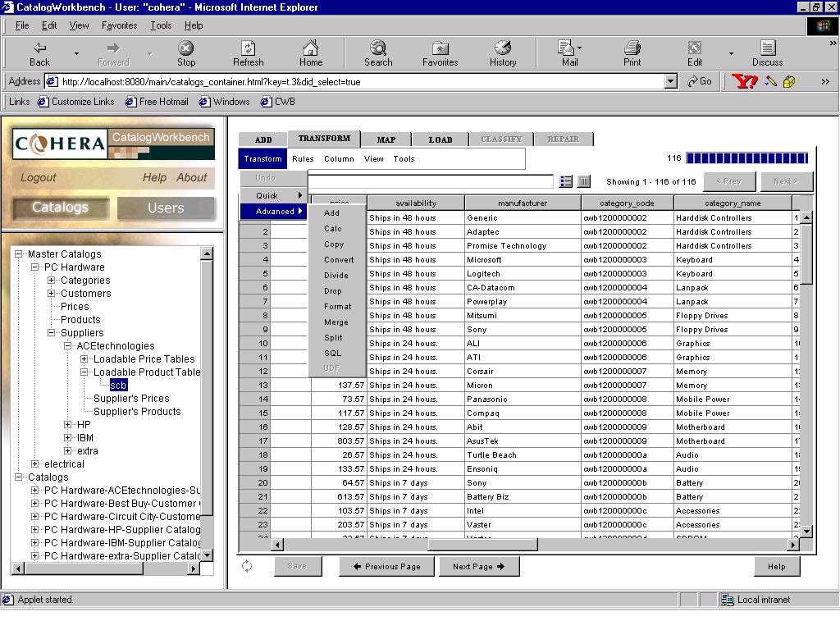This screenshot has height=630, width=840.
Task: Choose Split from the Advanced submenu
Action: coord(333,338)
